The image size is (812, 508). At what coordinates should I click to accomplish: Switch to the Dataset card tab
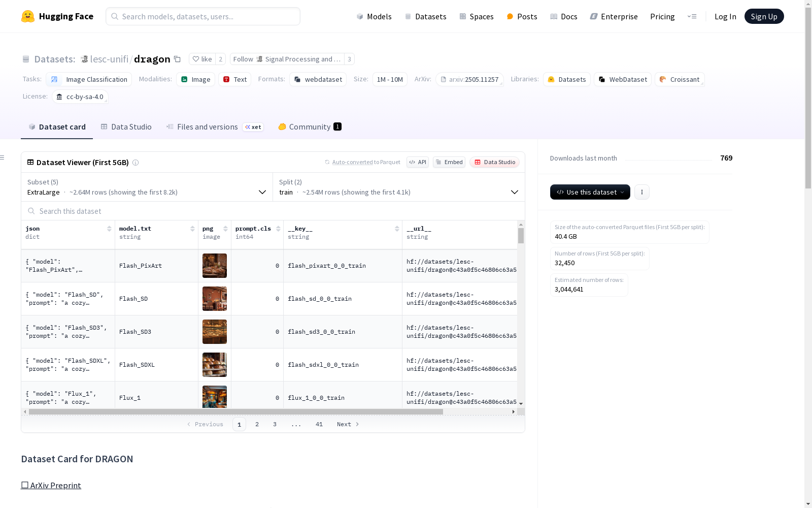pos(57,127)
